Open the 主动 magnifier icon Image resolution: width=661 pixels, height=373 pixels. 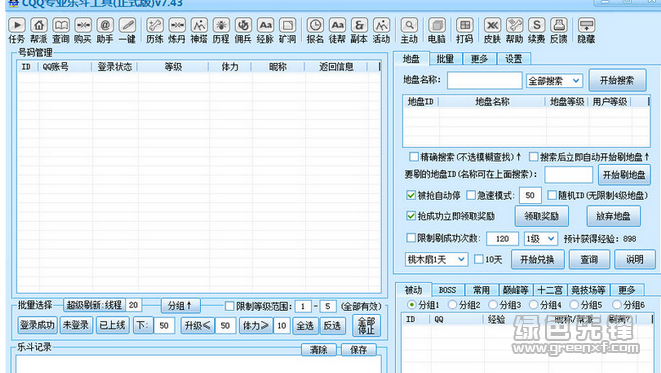[x=409, y=25]
